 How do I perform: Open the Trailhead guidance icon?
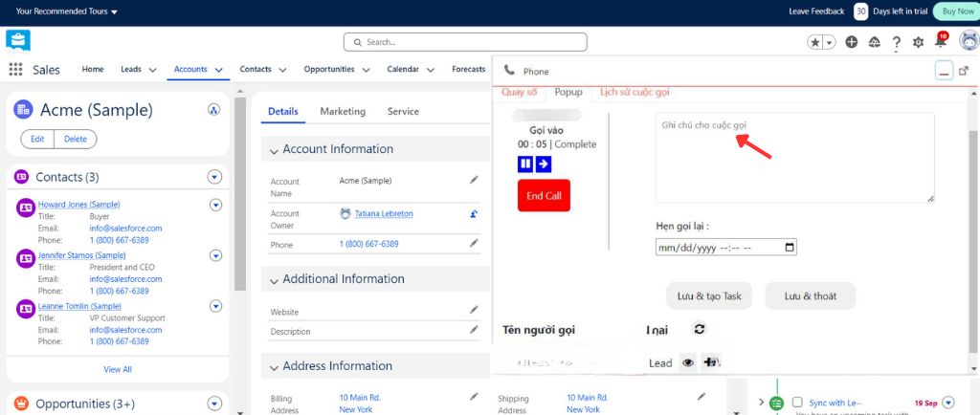point(875,42)
